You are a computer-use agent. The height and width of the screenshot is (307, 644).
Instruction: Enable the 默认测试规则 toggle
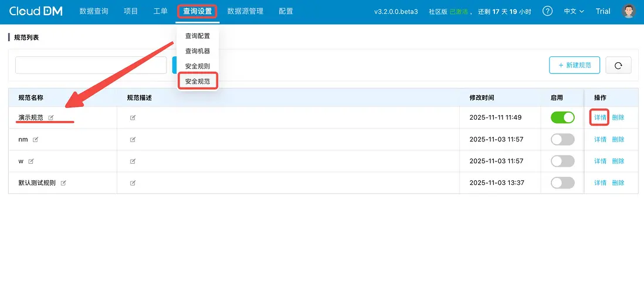(x=562, y=183)
